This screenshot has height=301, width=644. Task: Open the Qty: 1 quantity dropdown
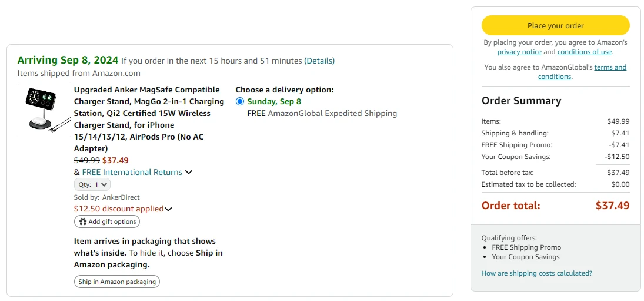point(93,184)
